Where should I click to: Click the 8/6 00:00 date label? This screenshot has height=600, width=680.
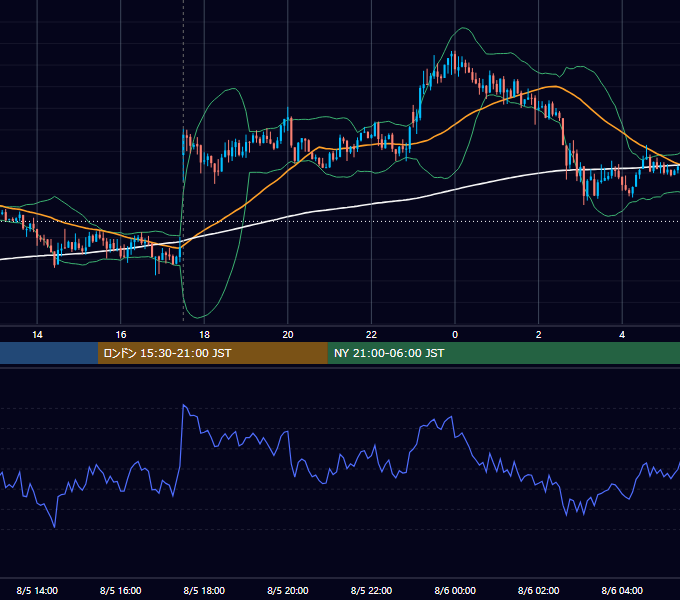[x=455, y=590]
